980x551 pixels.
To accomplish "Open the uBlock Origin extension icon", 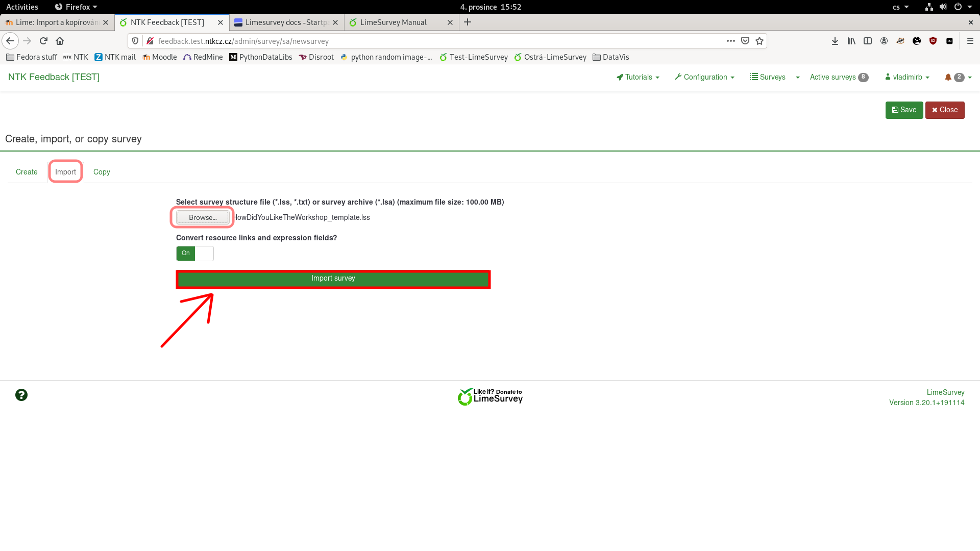I will (x=933, y=41).
